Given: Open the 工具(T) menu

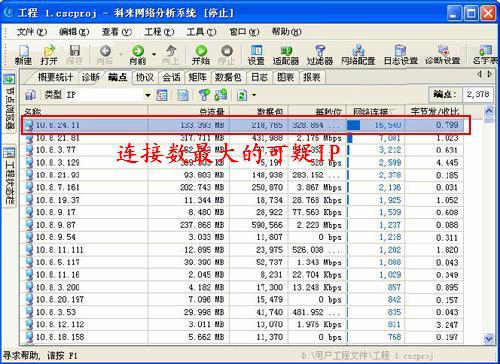Looking at the screenshot, I should 201,32.
